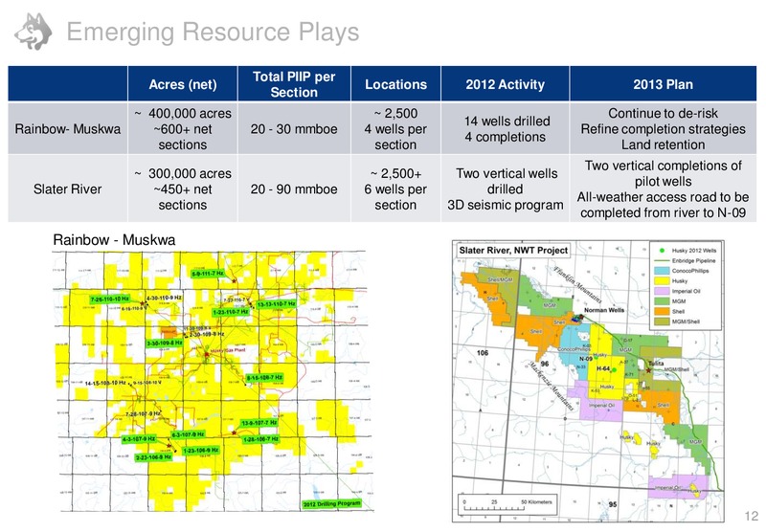Image resolution: width=766 pixels, height=532 pixels.
Task: Select the 'Slater River, NWT Project' map title
Action: click(x=513, y=251)
